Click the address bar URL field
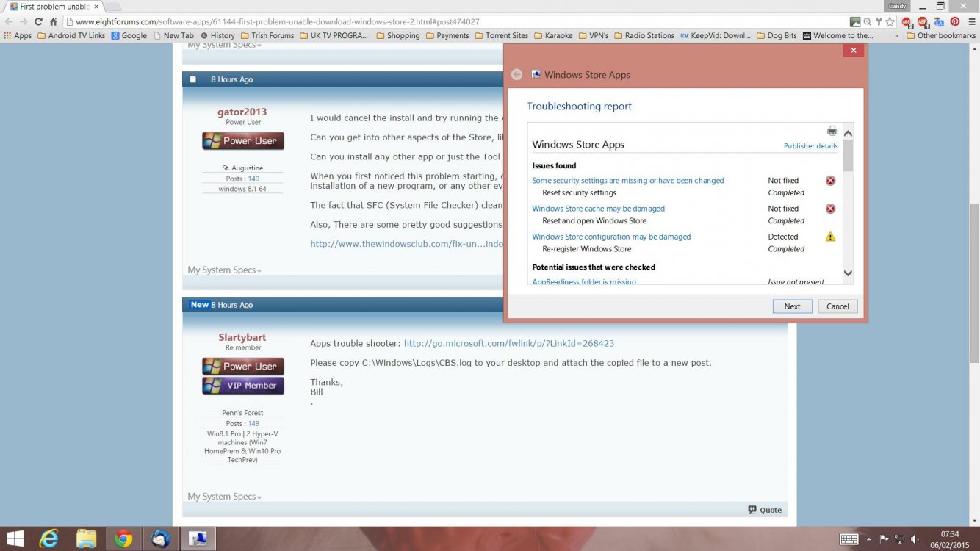 click(441, 22)
